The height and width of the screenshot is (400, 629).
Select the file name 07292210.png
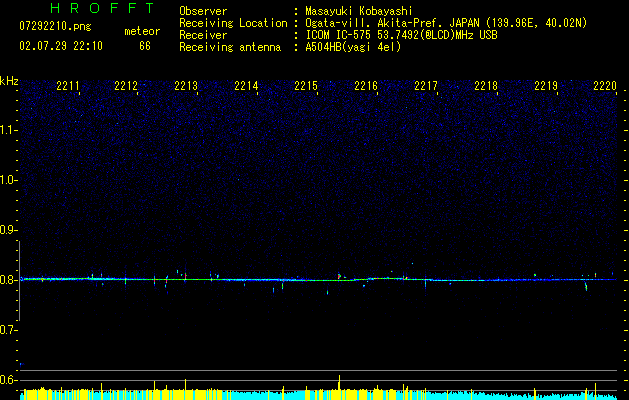[55, 26]
